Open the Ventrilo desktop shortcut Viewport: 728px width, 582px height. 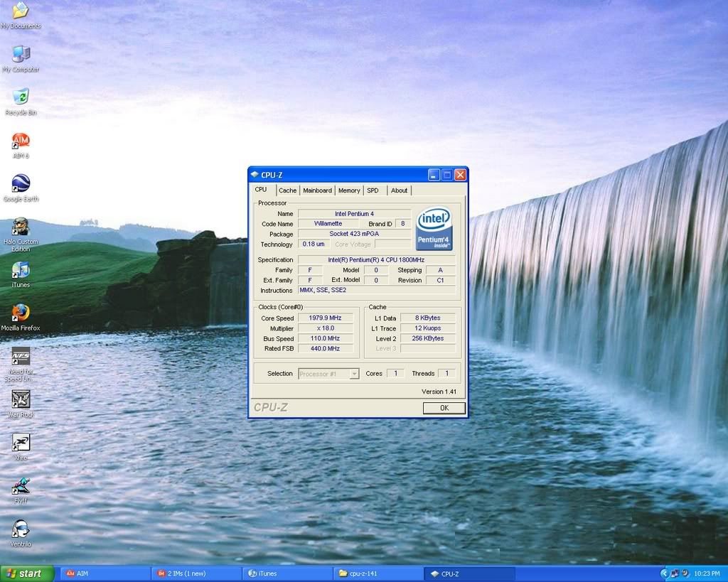21,529
